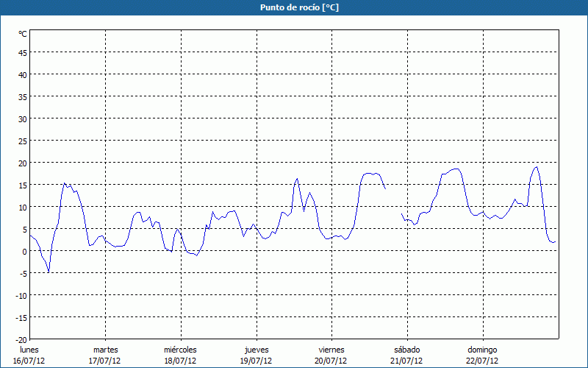Click the 16/07/12 date label
The width and height of the screenshot is (588, 368).
click(x=29, y=361)
